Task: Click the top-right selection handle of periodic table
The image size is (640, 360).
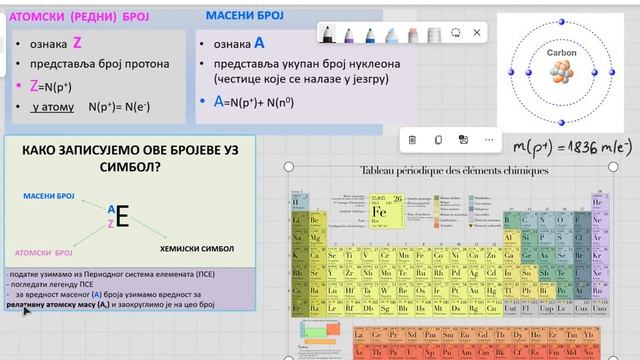Action: click(x=613, y=167)
